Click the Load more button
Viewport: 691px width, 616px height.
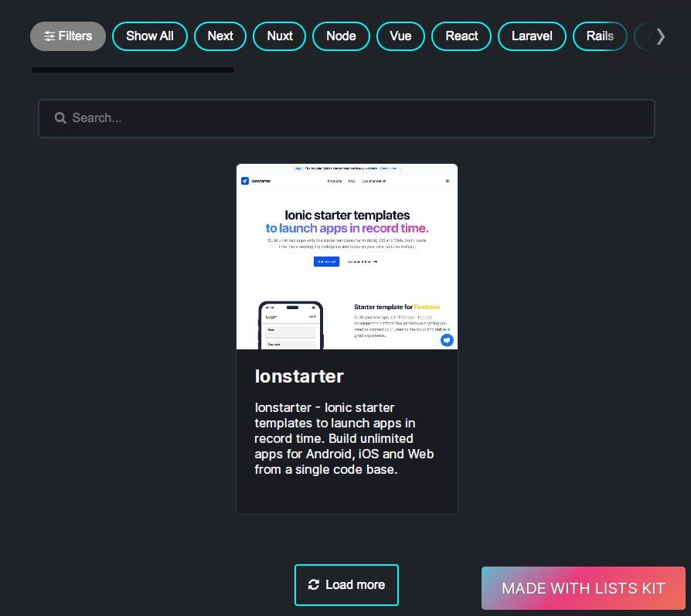tap(346, 585)
